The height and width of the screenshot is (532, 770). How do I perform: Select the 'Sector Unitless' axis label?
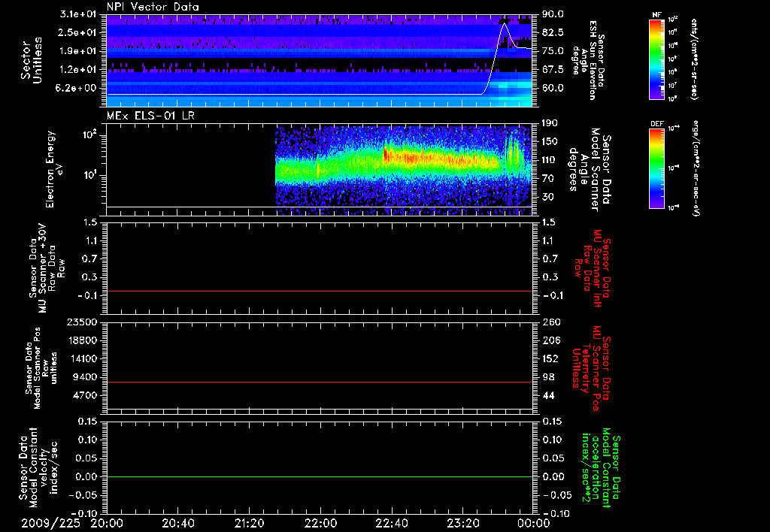[x=32, y=60]
